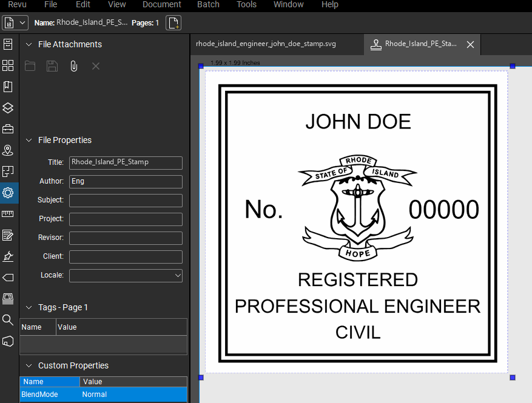Open the Places panel icon
This screenshot has height=403, width=532.
point(8,150)
